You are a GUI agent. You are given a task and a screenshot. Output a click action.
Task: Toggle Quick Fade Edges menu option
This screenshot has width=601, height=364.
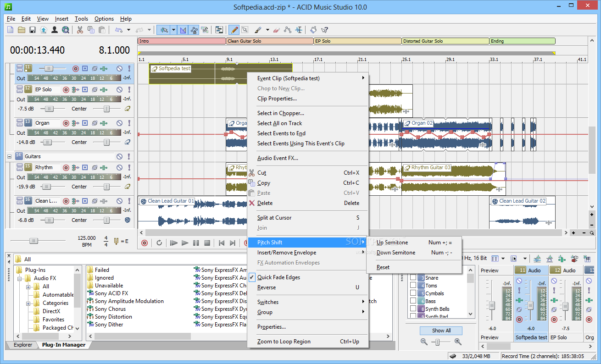(308, 277)
